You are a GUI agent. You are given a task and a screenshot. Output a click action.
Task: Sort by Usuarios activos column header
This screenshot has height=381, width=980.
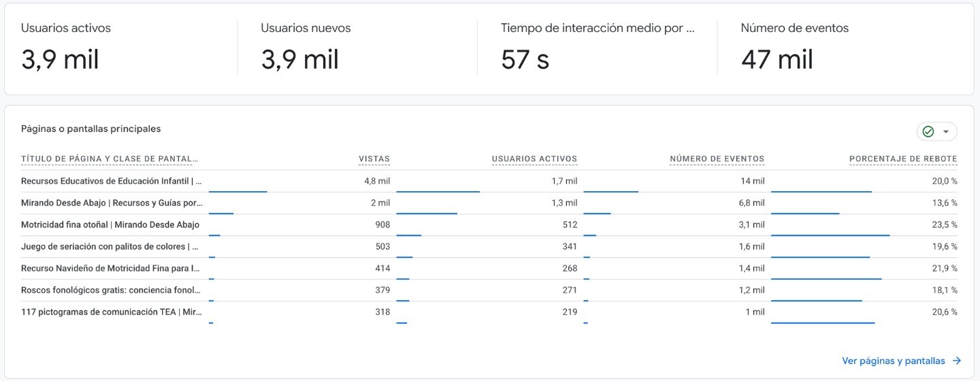534,159
